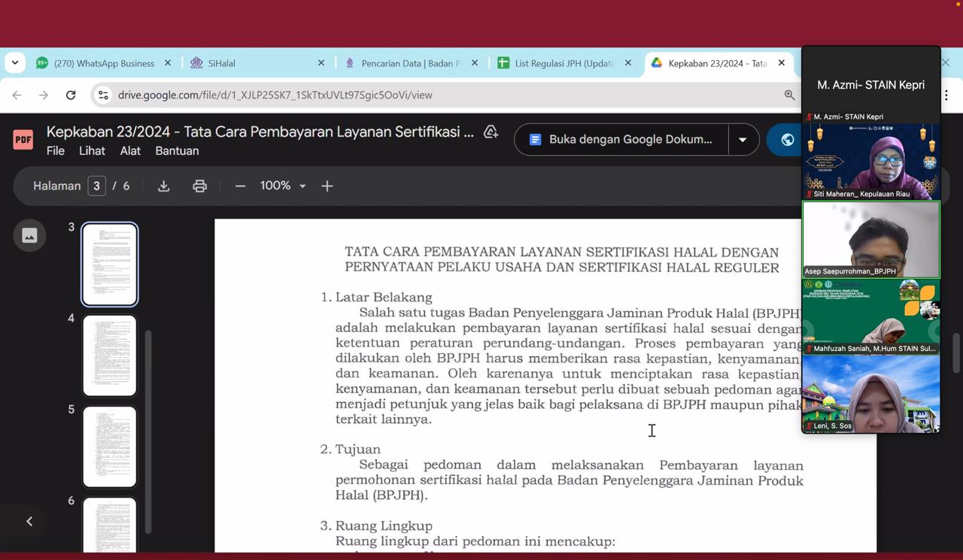The width and height of the screenshot is (963, 560).
Task: Print the document
Action: click(x=199, y=186)
